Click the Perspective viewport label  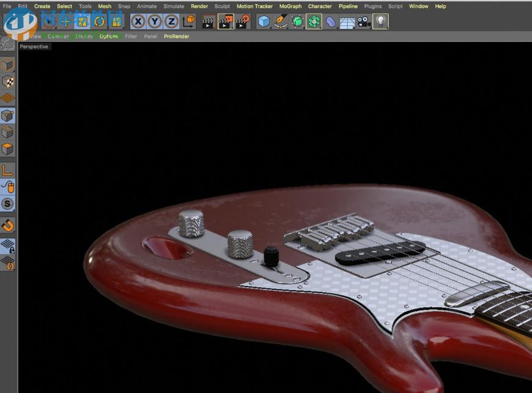(x=34, y=46)
